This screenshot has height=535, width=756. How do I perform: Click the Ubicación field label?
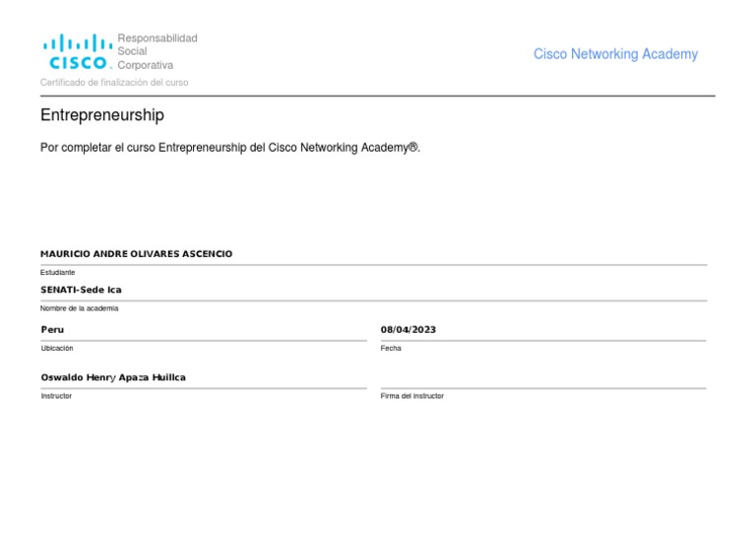pyautogui.click(x=57, y=348)
